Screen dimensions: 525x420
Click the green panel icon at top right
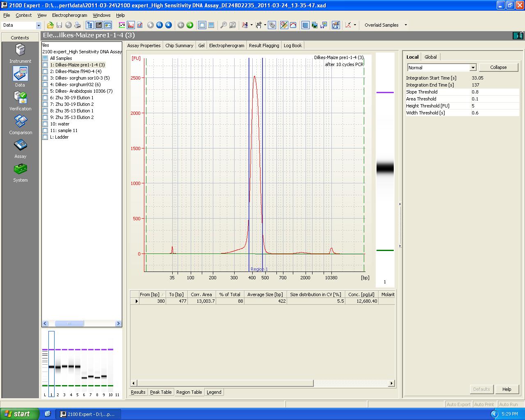(518, 36)
